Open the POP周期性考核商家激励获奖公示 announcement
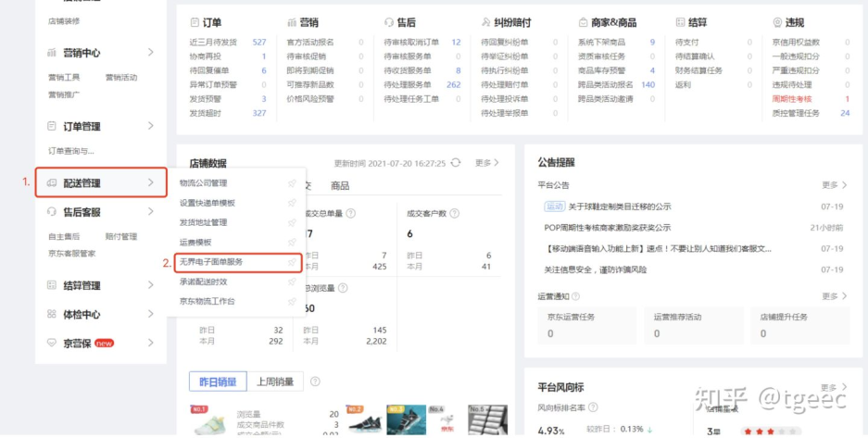 607,228
